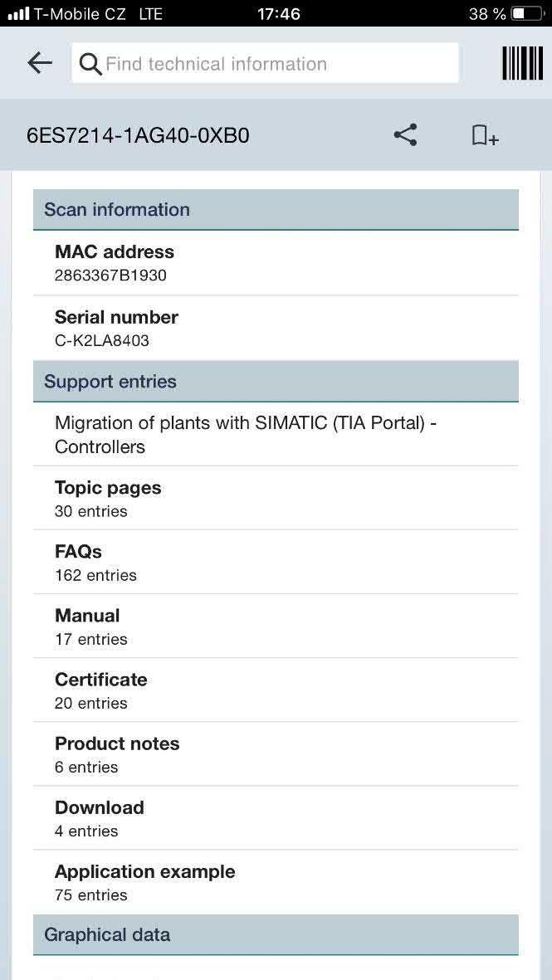
Task: Select the MAC address row
Action: tap(276, 262)
